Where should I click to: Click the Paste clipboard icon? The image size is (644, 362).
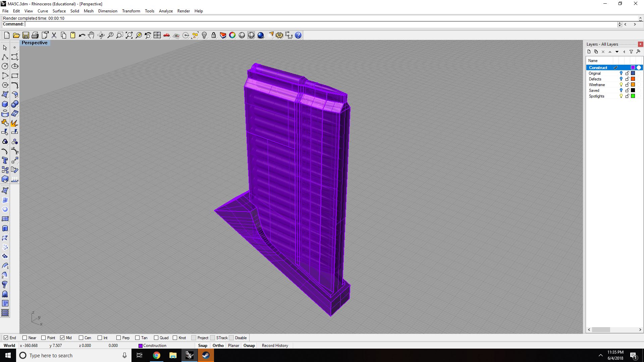click(72, 35)
